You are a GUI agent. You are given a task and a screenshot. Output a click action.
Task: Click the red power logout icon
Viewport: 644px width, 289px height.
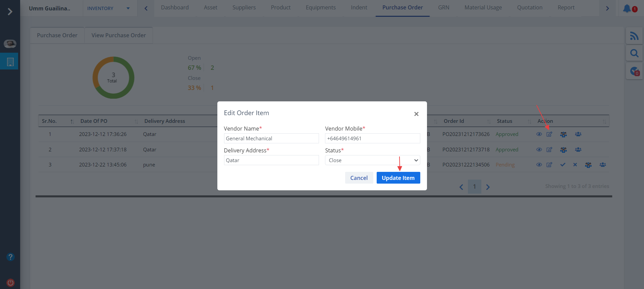point(10,283)
